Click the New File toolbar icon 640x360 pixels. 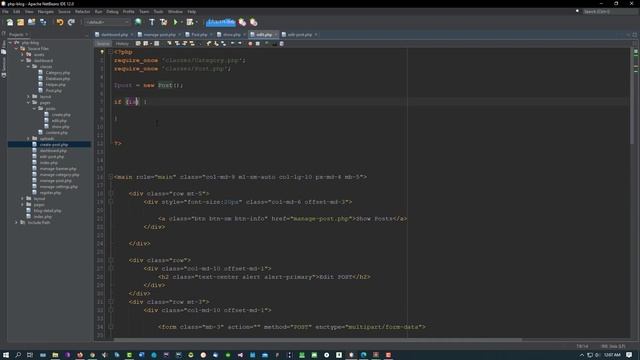(x=9, y=22)
